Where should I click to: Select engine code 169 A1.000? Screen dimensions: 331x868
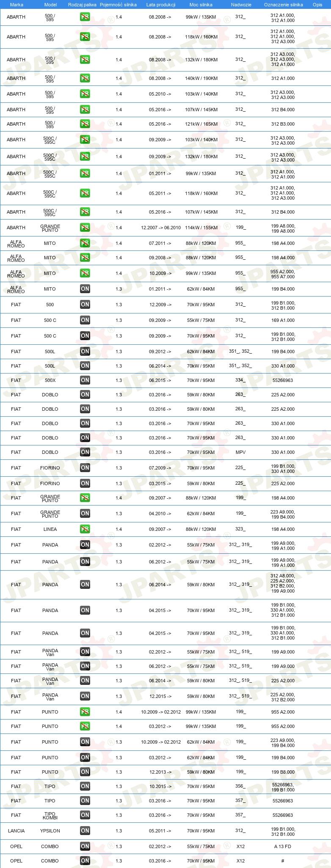[283, 320]
